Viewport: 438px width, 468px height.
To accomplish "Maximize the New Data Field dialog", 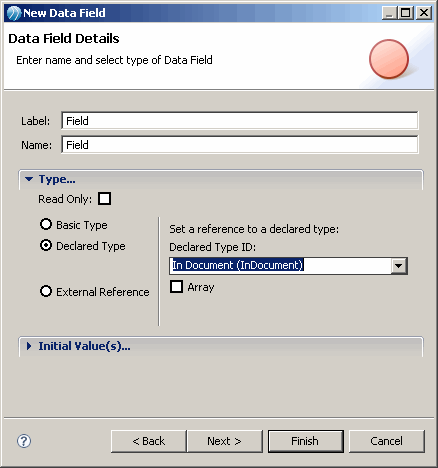I will (406, 13).
